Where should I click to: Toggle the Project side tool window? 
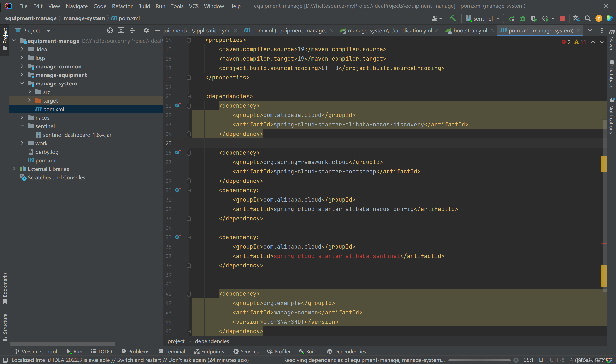5,39
